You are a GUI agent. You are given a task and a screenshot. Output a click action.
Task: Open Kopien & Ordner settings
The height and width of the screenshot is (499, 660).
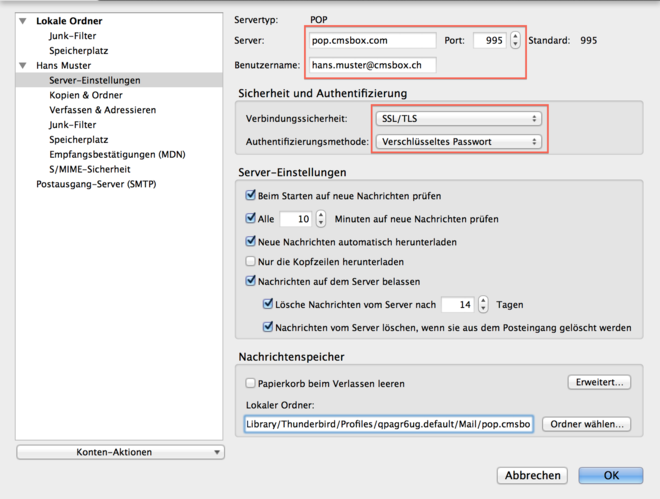(x=86, y=94)
